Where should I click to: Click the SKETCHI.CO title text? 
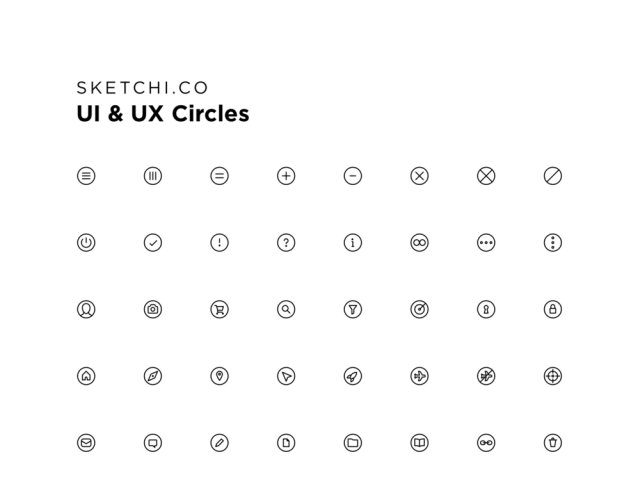pyautogui.click(x=142, y=88)
